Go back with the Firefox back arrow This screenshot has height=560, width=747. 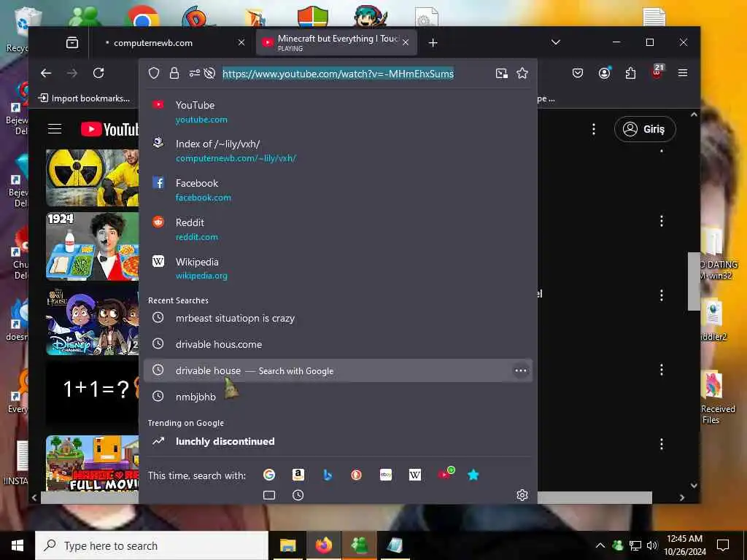point(46,74)
